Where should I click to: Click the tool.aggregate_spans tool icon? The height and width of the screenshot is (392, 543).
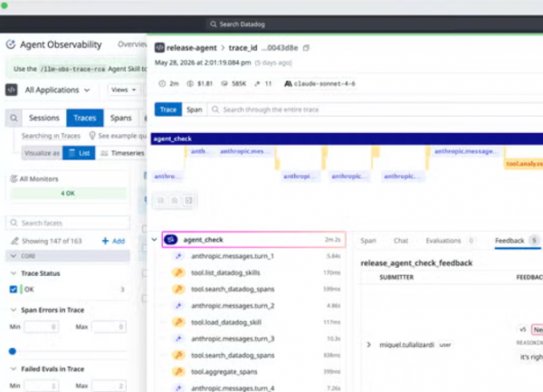click(178, 371)
